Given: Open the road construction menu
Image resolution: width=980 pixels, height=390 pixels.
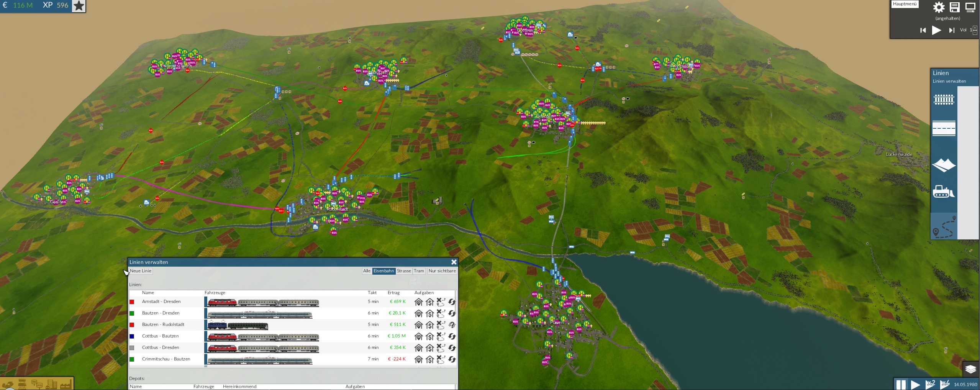Looking at the screenshot, I should tap(944, 128).
